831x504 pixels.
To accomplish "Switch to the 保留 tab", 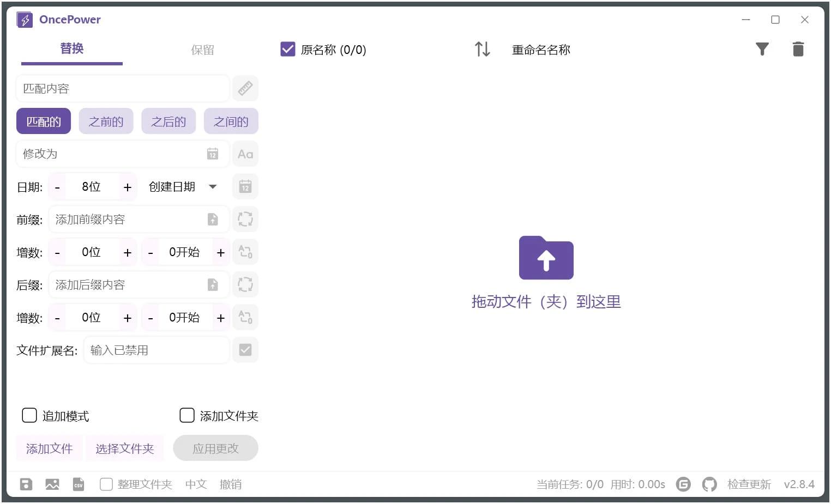I will pyautogui.click(x=203, y=50).
